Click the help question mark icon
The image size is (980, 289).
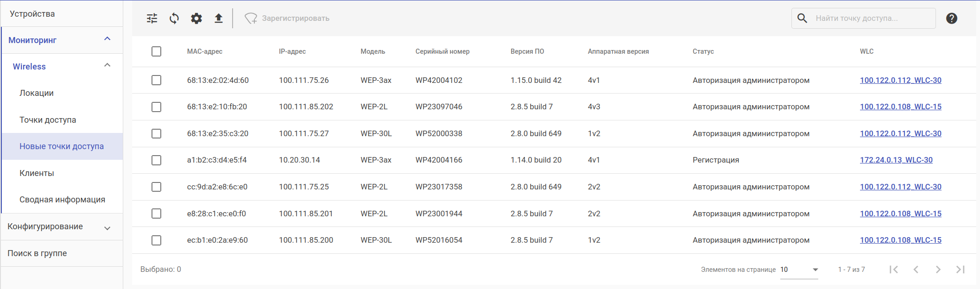click(x=951, y=19)
